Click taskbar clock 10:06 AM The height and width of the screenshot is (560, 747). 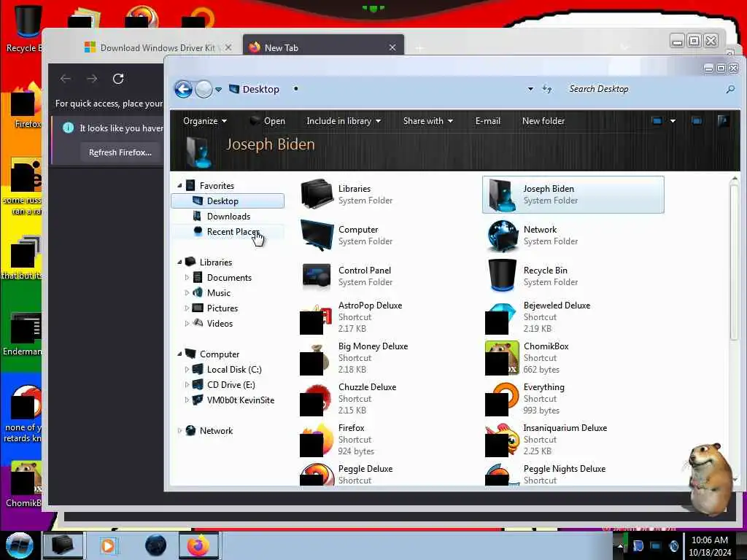[x=709, y=540]
